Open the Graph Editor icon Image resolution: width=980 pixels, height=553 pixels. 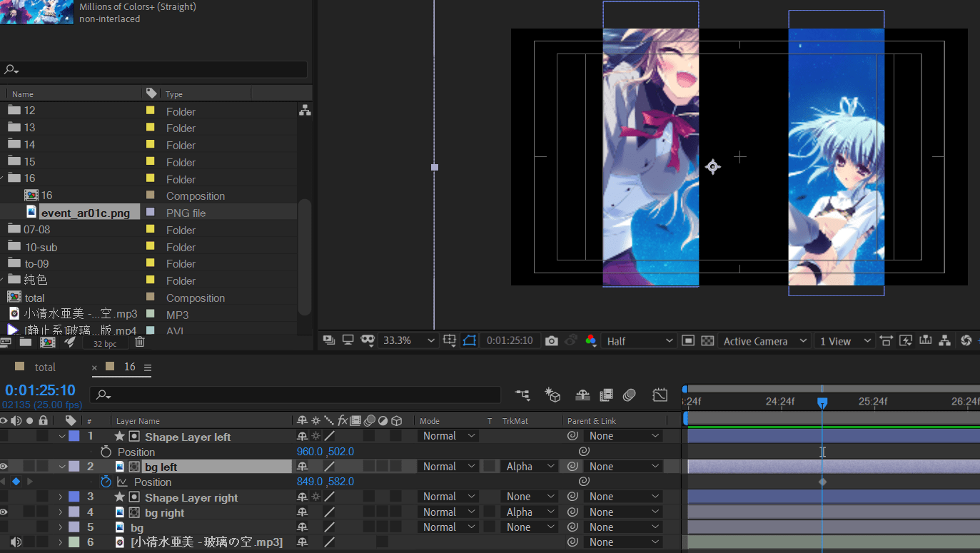(x=660, y=395)
